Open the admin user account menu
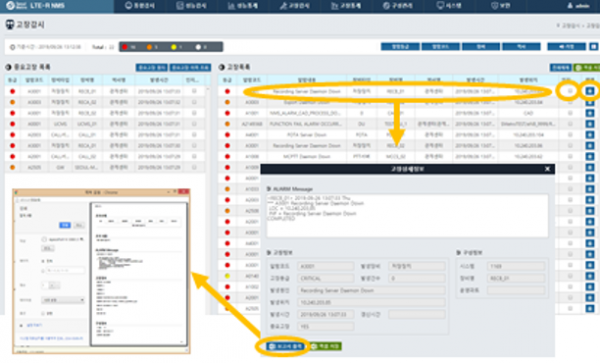 [579, 6]
